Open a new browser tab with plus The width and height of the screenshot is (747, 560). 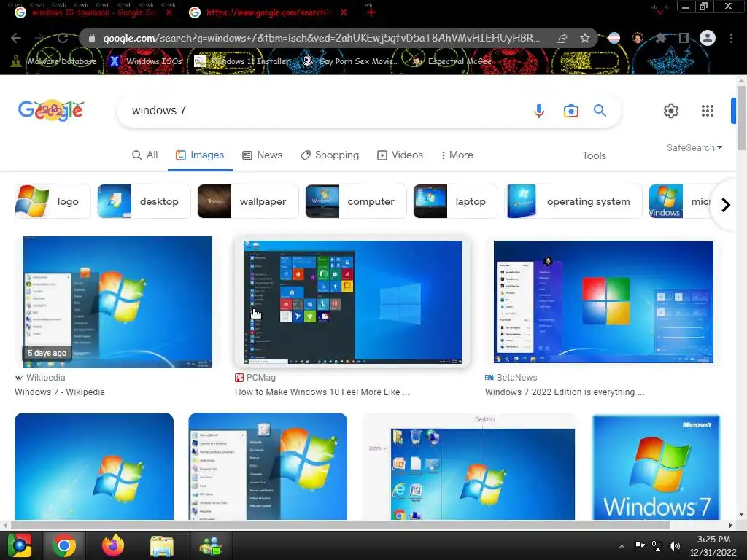(371, 12)
